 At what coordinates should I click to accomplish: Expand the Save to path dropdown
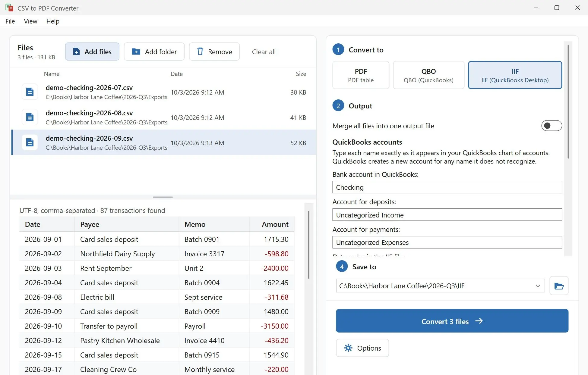point(538,286)
